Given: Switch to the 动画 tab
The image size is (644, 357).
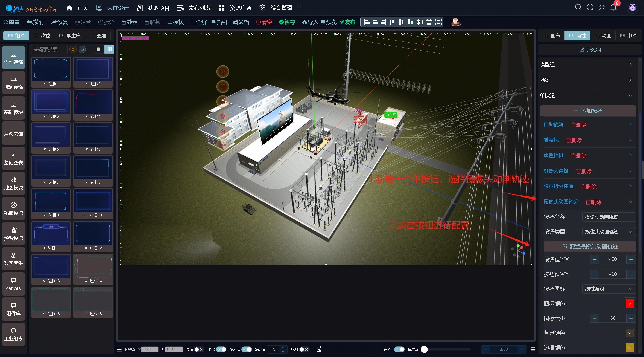Looking at the screenshot, I should pyautogui.click(x=603, y=35).
